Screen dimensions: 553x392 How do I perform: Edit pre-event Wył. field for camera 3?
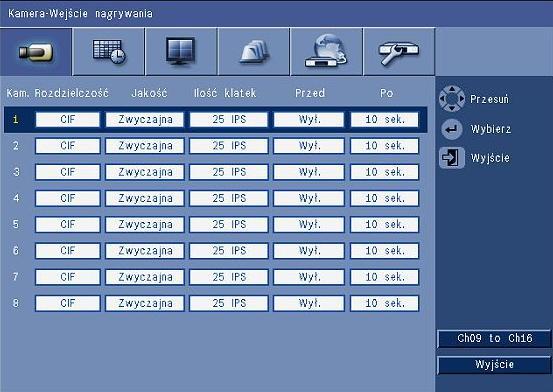(309, 172)
